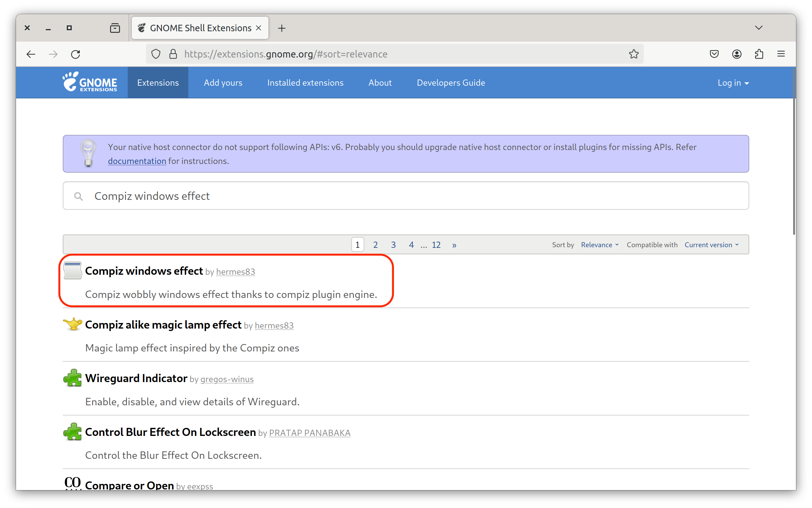Click the Firefox account icon
This screenshot has height=508, width=812.
pyautogui.click(x=737, y=54)
